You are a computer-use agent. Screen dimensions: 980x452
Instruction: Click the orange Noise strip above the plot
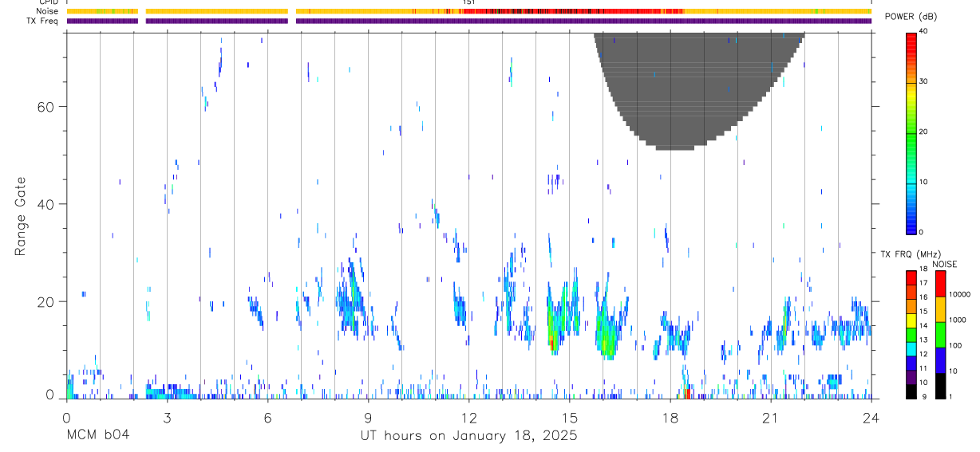pyautogui.click(x=468, y=11)
